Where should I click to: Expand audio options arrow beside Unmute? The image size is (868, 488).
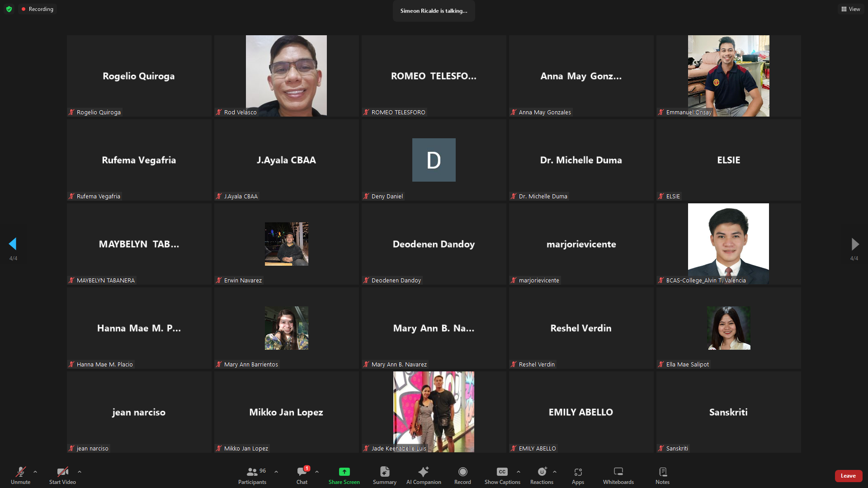point(35,472)
